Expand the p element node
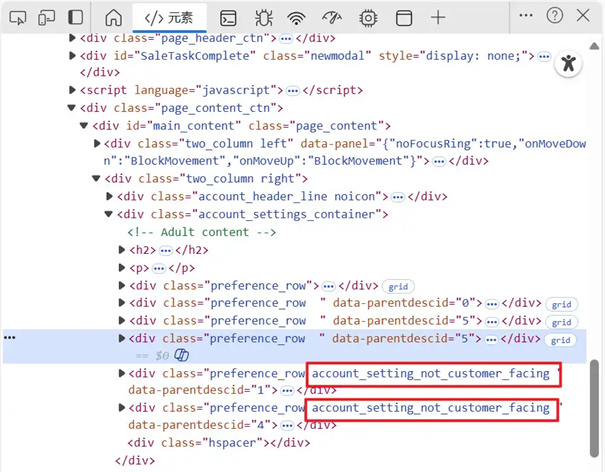Screen dimensions: 605x472 click(x=122, y=267)
